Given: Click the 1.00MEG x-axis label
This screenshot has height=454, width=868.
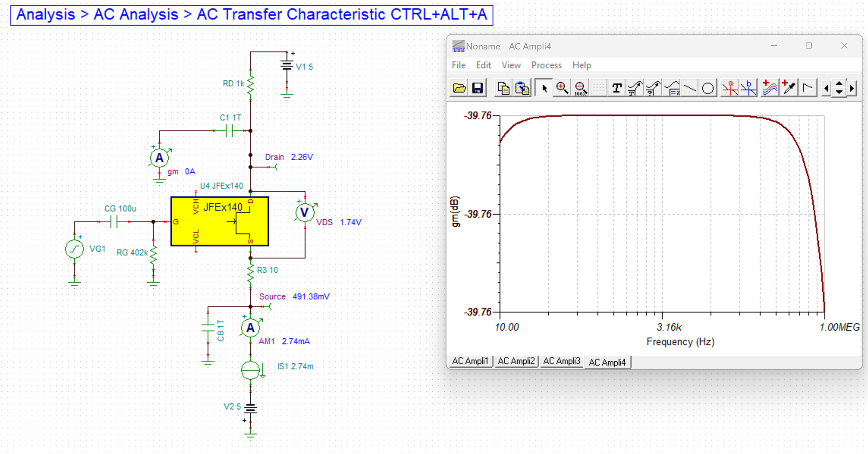Looking at the screenshot, I should coord(839,327).
